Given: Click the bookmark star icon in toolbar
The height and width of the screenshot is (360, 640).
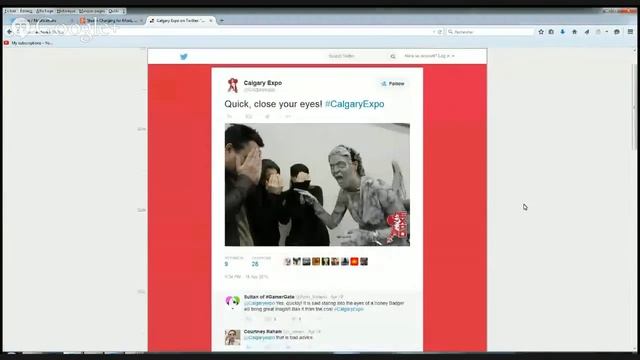Looking at the screenshot, I should point(541,31).
